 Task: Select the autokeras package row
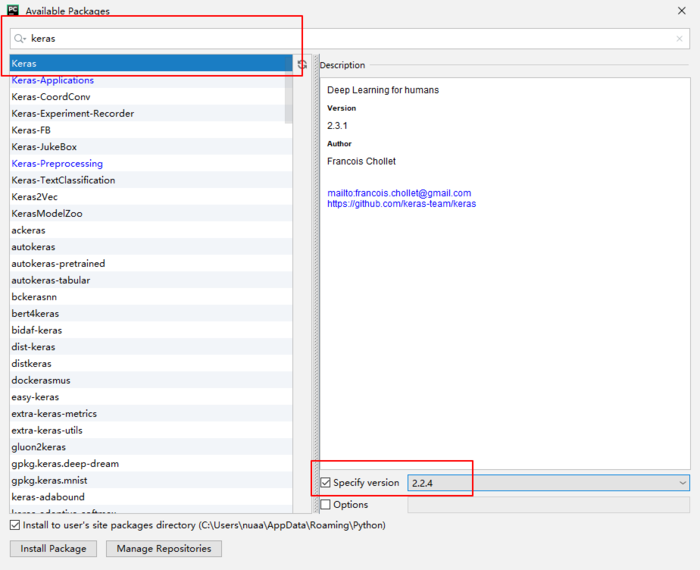[x=151, y=246]
